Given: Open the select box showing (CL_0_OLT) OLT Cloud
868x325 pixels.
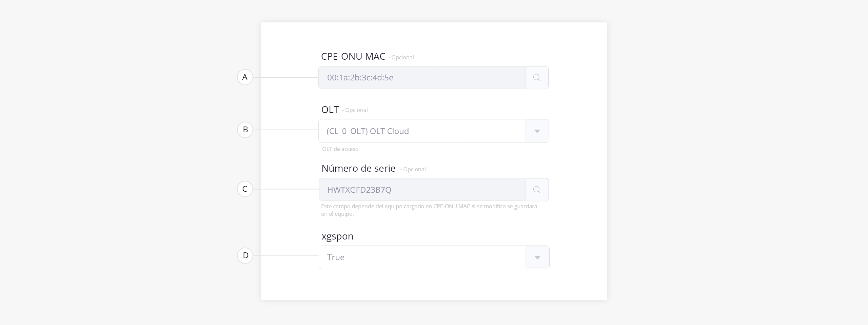Looking at the screenshot, I should (434, 131).
